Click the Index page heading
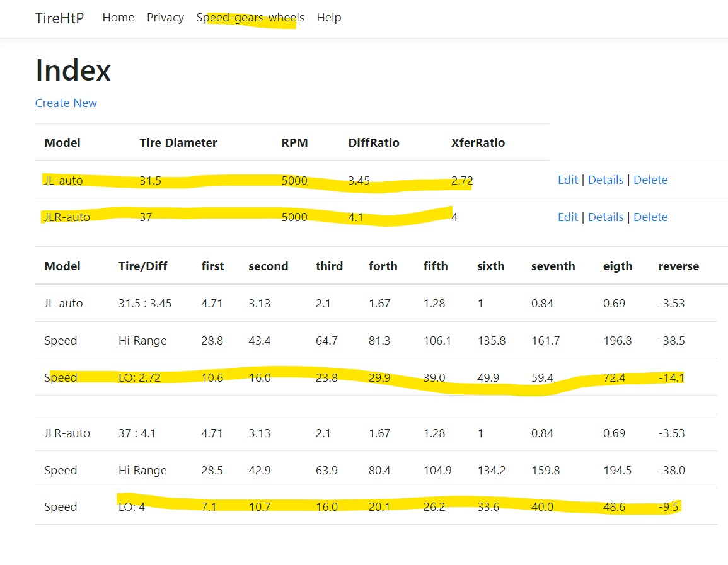This screenshot has height=565, width=728. coord(73,71)
